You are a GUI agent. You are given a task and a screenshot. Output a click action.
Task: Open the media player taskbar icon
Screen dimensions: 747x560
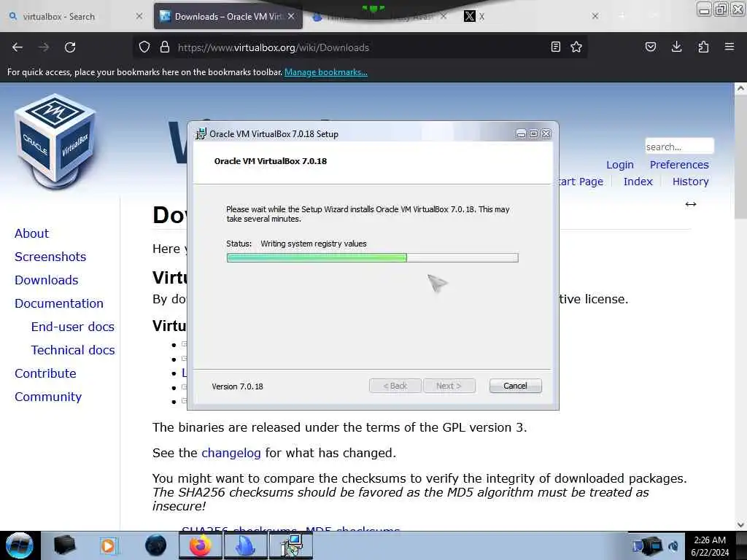(x=108, y=545)
